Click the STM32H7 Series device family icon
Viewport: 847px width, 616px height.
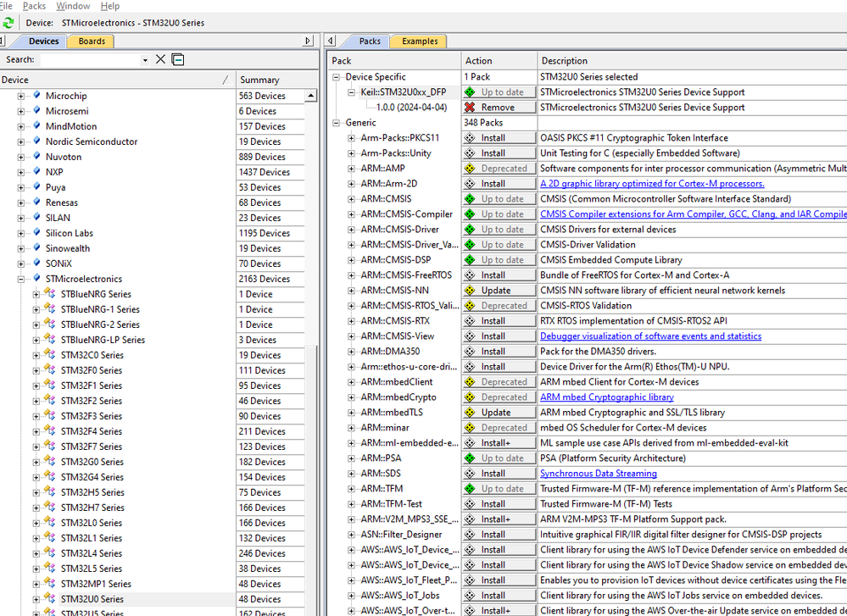[x=50, y=508]
